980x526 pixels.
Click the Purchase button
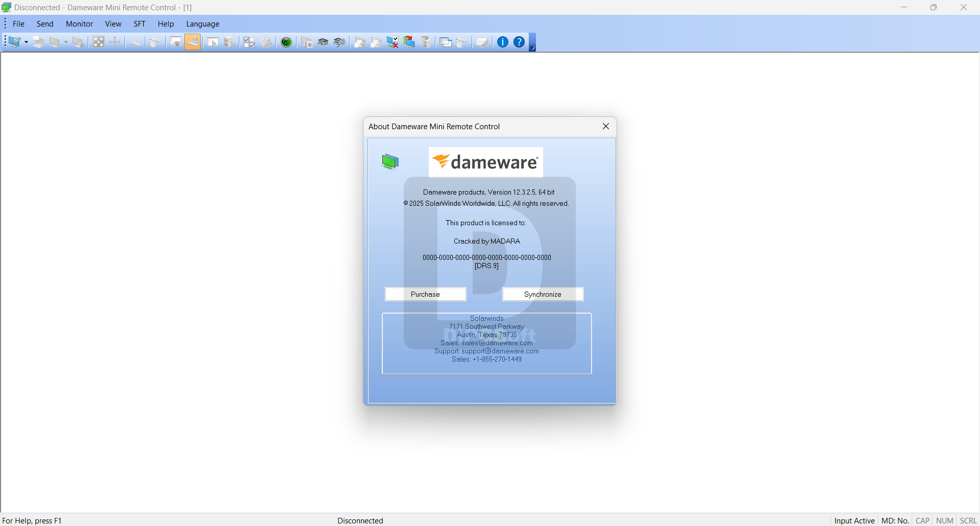click(425, 294)
